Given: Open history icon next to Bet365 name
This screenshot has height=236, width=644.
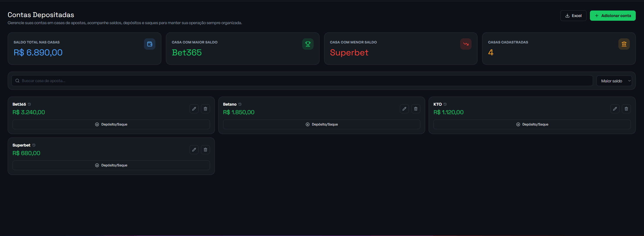Looking at the screenshot, I should coord(29,104).
